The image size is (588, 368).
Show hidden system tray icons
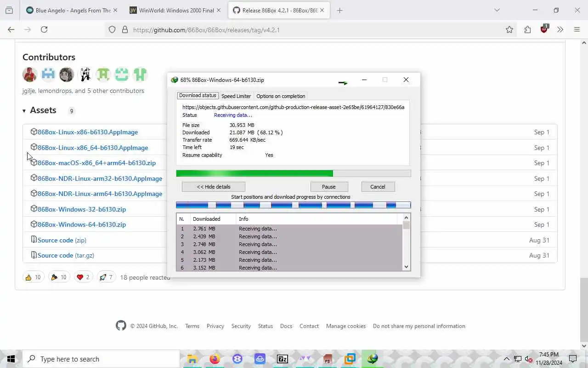[x=507, y=359]
